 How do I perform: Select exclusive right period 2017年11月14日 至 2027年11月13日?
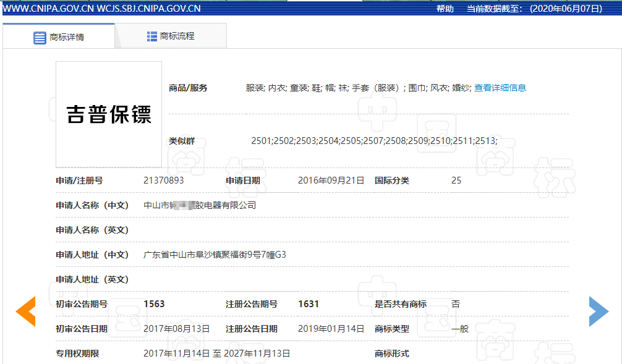click(x=216, y=353)
